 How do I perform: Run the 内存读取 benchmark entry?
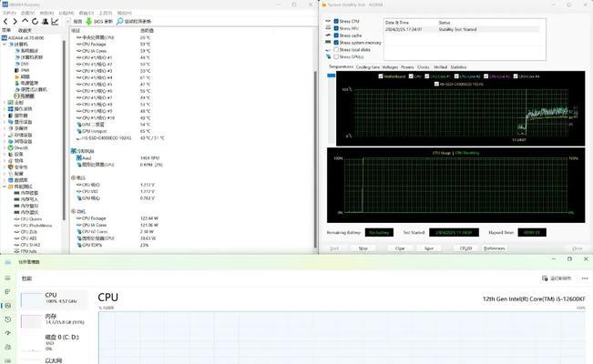click(x=26, y=193)
